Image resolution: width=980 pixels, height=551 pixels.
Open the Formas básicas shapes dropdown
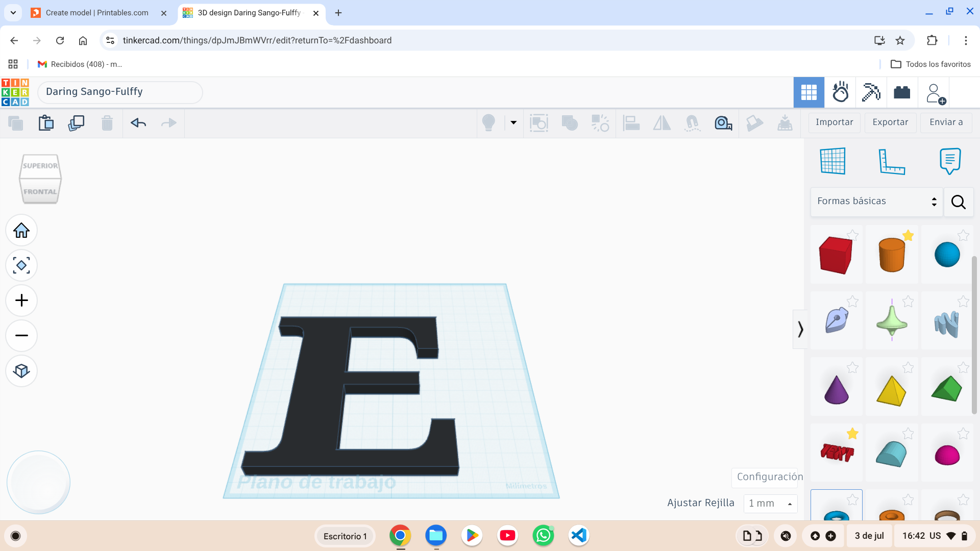[x=876, y=202]
